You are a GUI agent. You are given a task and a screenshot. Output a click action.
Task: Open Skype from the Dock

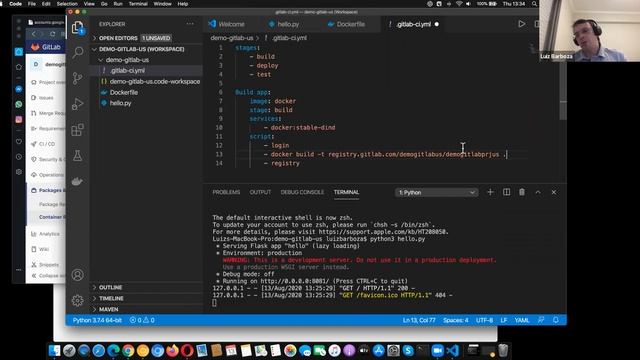[408, 351]
